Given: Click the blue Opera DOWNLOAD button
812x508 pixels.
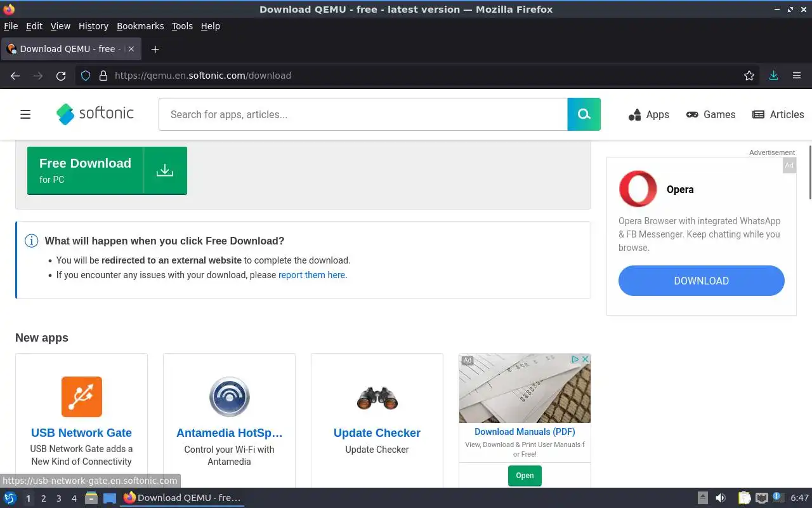Looking at the screenshot, I should [x=701, y=281].
